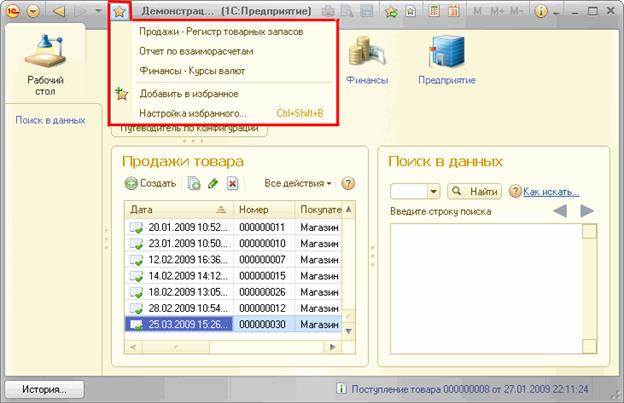
Task: Select row with number 000000010
Action: (233, 243)
